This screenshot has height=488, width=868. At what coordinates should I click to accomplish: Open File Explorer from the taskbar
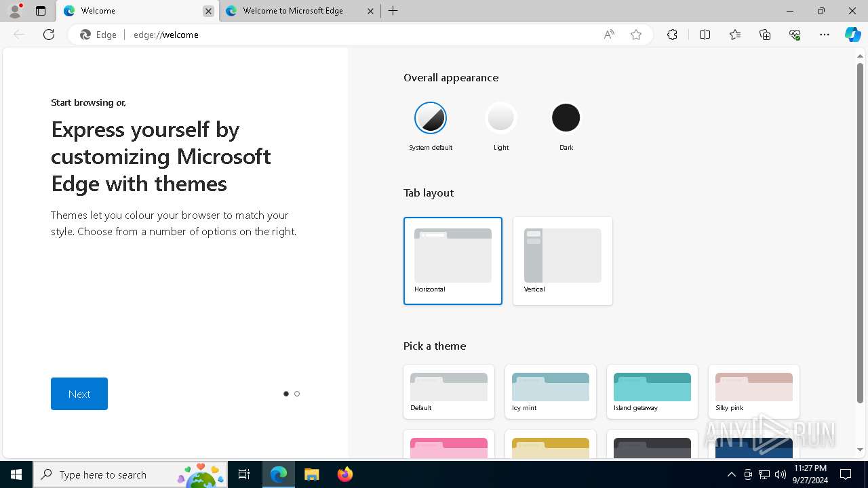311,474
